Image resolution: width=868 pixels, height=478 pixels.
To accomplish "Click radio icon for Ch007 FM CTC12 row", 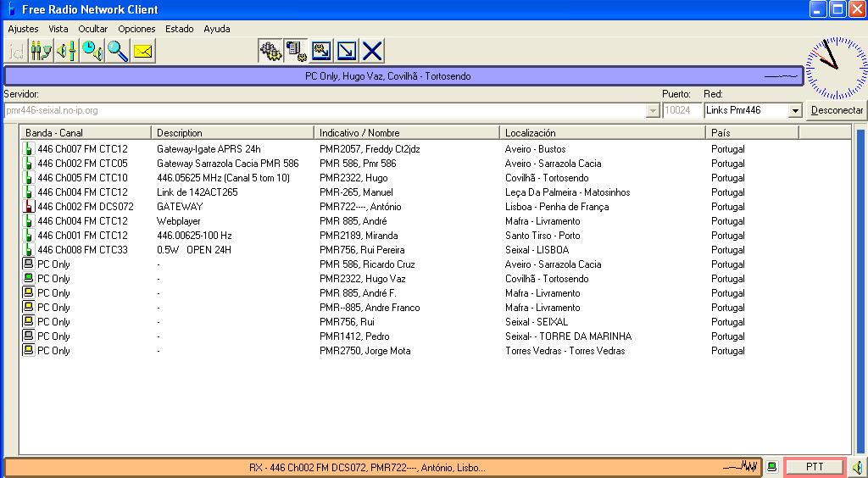I will tap(28, 149).
